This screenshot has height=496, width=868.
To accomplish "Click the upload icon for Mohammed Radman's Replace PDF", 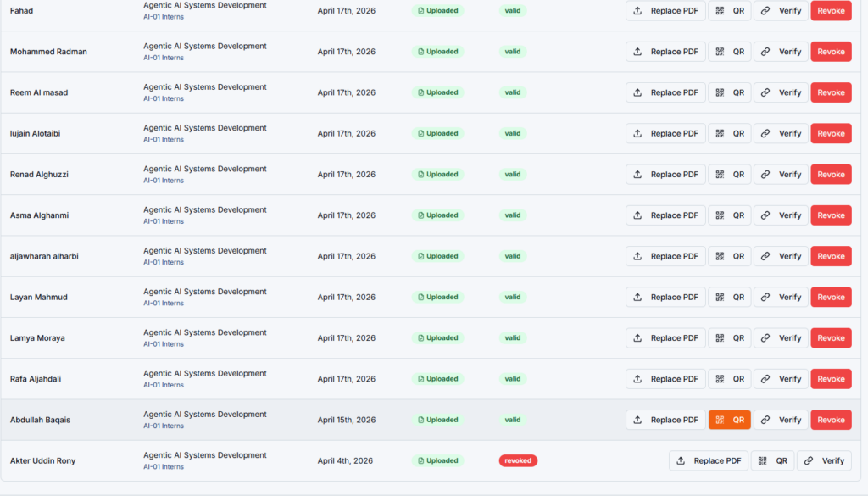I will pyautogui.click(x=637, y=51).
